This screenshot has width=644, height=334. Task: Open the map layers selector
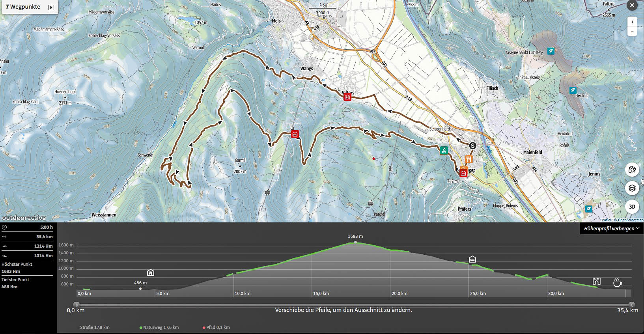point(632,188)
